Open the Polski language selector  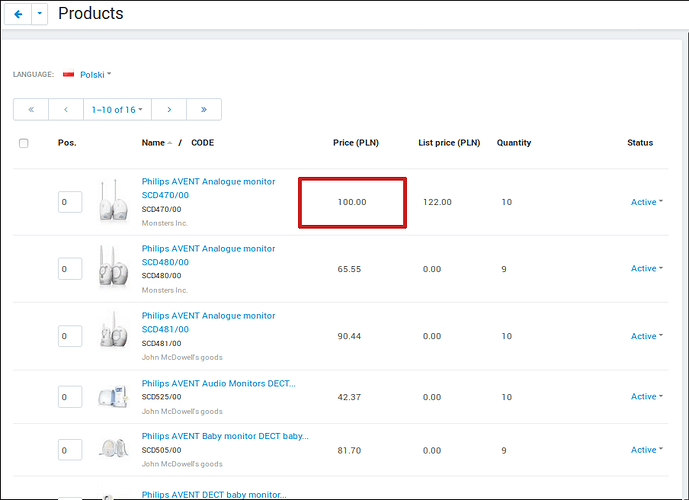click(x=95, y=75)
